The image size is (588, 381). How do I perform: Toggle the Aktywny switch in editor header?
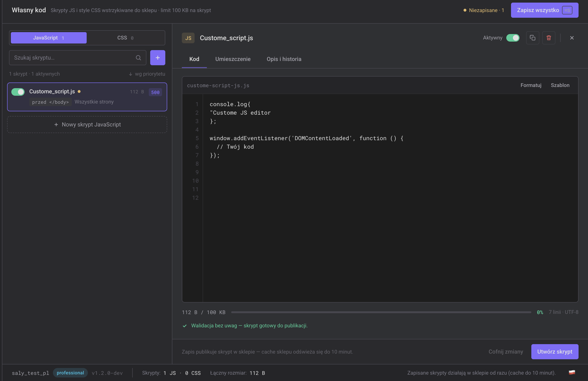(x=513, y=38)
